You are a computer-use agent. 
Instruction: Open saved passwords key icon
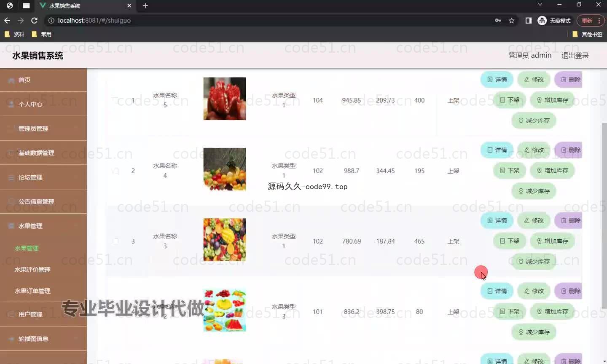(498, 20)
